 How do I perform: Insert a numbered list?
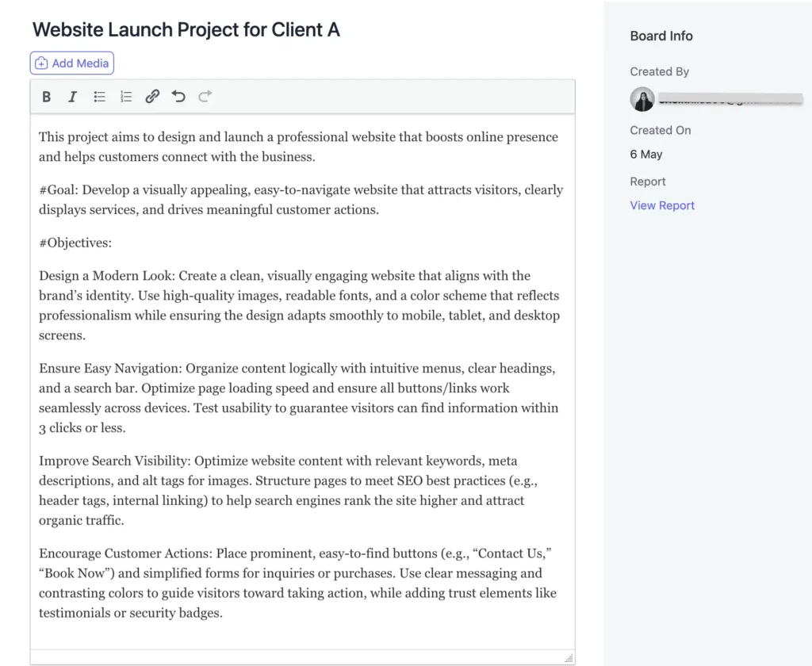[126, 97]
